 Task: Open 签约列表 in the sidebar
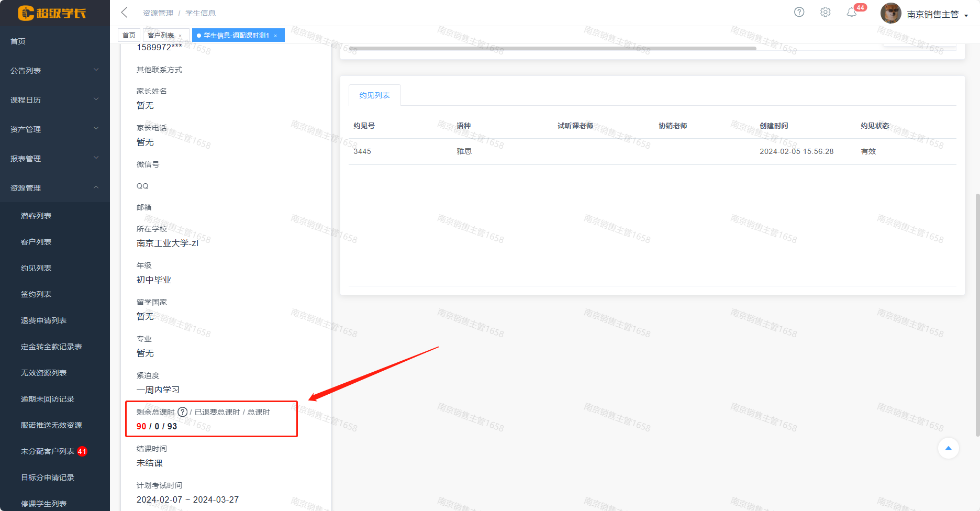coord(36,294)
